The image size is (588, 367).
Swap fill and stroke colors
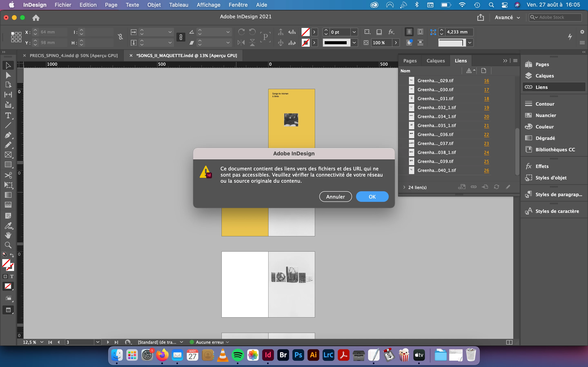12,255
